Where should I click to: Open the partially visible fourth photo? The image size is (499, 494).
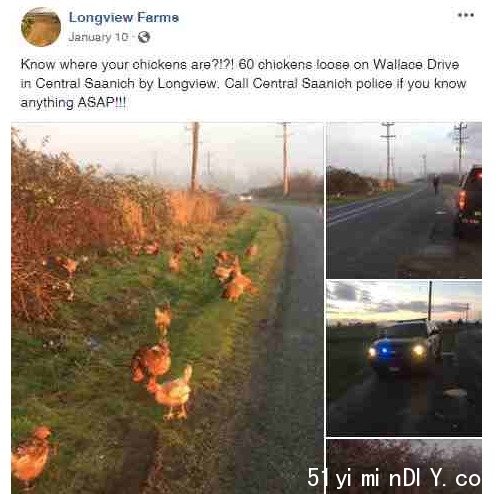[404, 466]
